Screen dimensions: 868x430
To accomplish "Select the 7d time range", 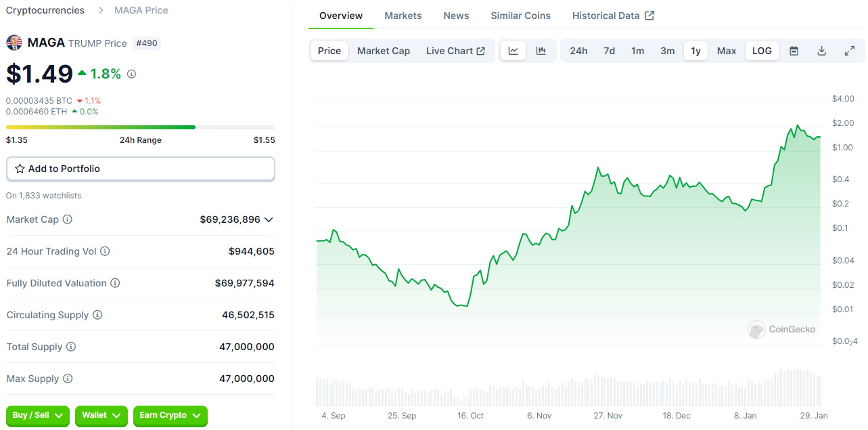I will (x=610, y=51).
